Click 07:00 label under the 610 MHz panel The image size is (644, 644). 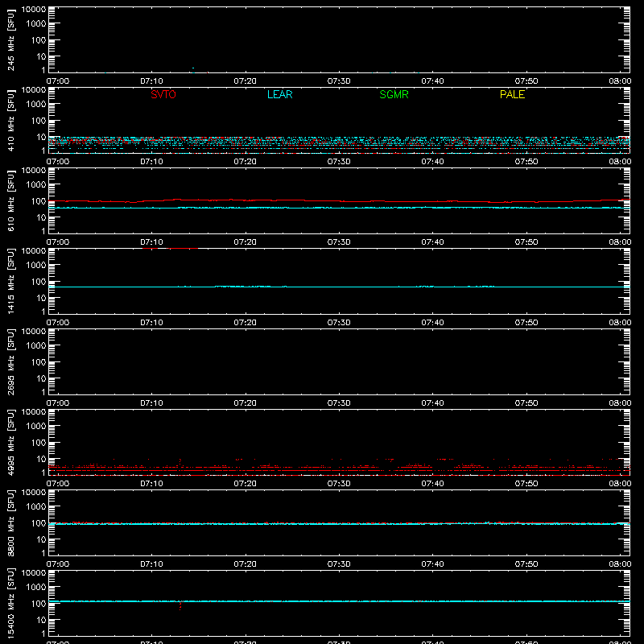(x=58, y=242)
